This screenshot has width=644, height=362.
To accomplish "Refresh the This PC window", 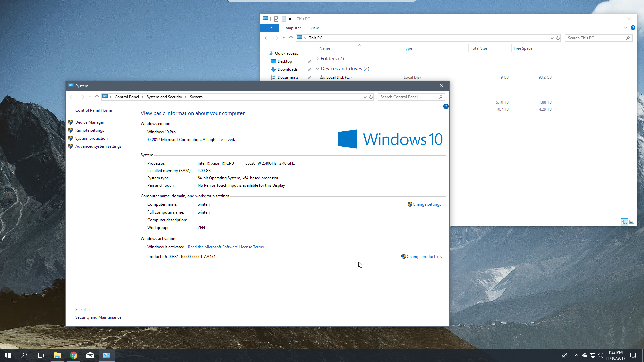I will tap(558, 38).
